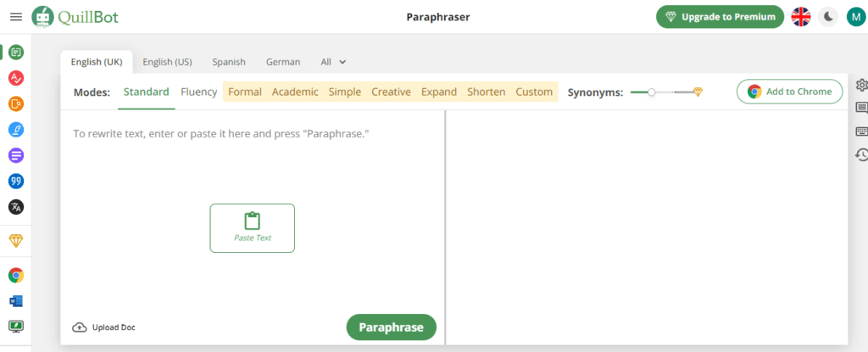Click Upgrade to Premium
This screenshot has width=868, height=352.
point(720,17)
